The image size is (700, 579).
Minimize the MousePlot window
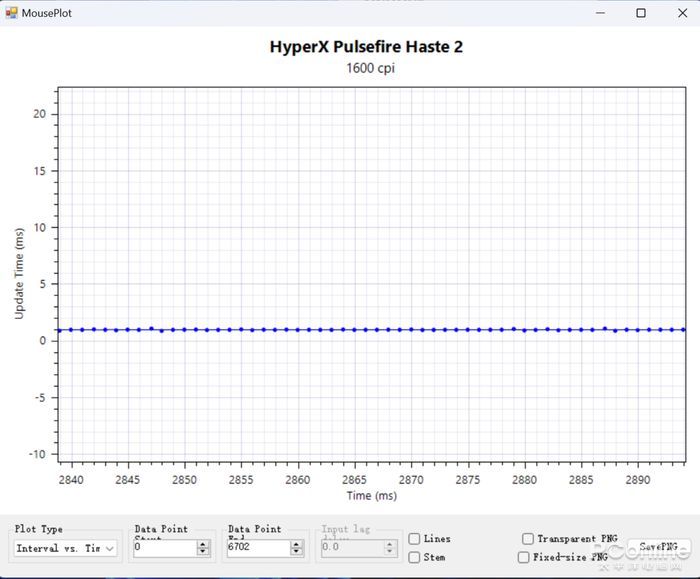pos(600,13)
